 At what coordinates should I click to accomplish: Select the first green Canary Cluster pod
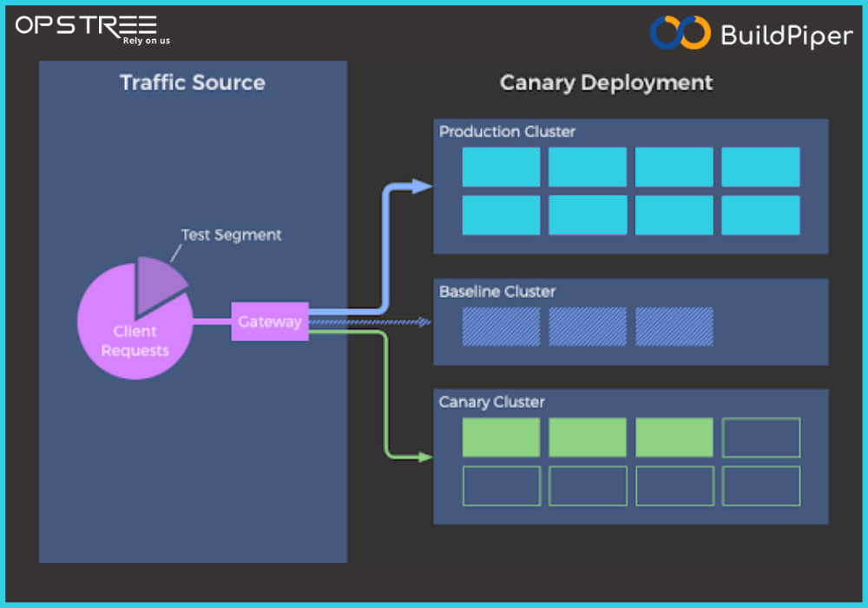point(501,437)
